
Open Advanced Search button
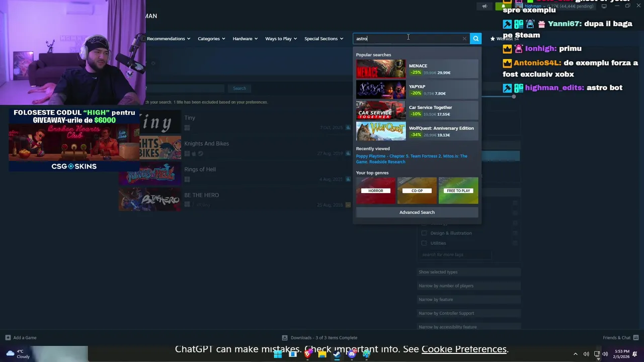point(417,212)
